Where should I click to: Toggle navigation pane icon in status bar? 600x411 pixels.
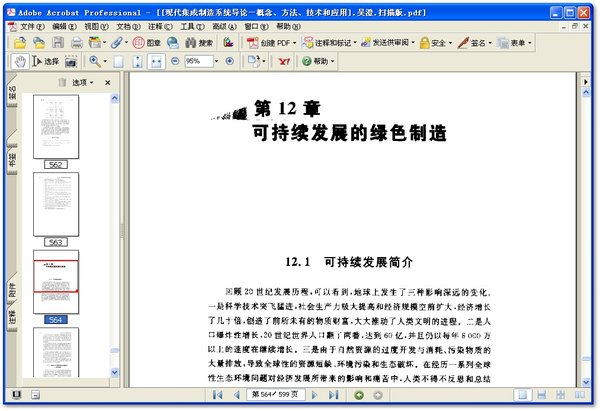click(x=16, y=395)
